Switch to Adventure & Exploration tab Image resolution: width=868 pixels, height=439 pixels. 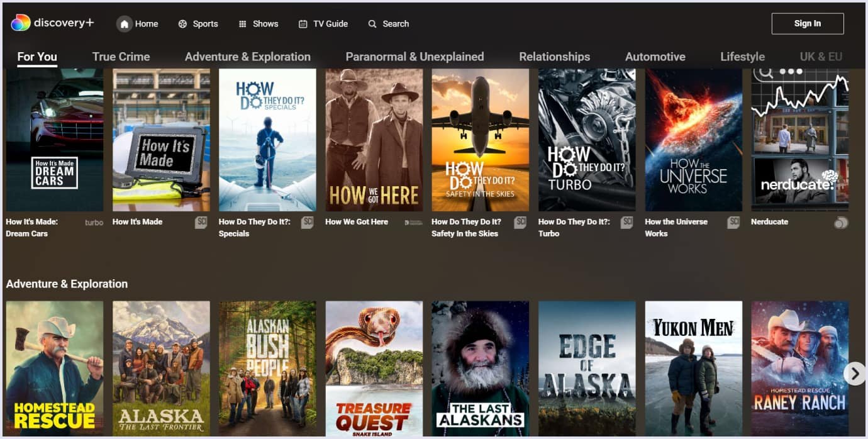click(x=248, y=57)
